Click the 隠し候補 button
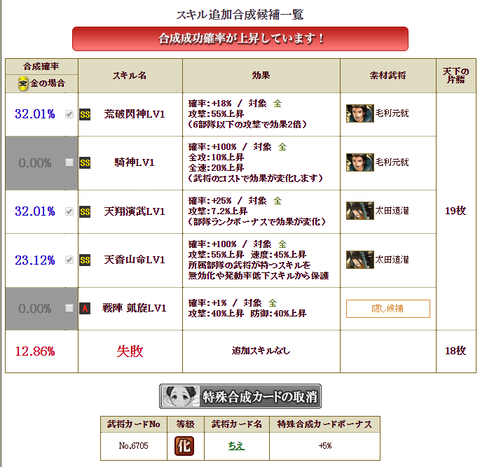The image size is (480, 467). (388, 309)
